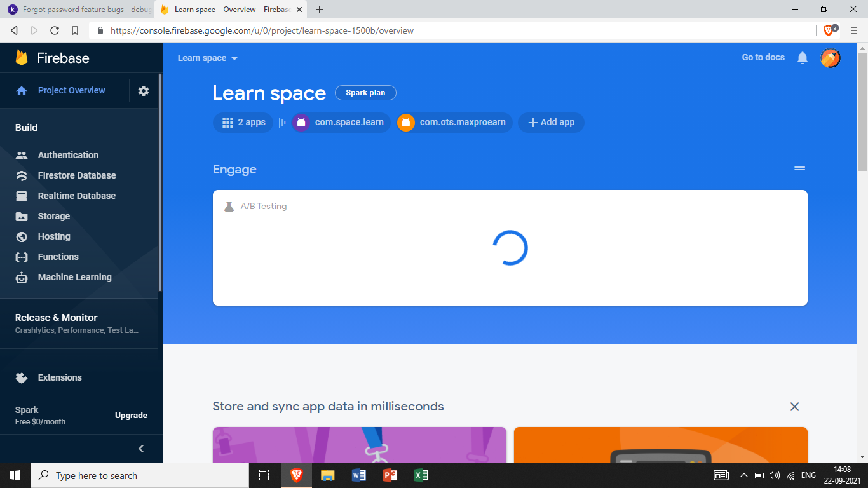Expand the Learn space project dropdown
Image resolution: width=868 pixels, height=488 pixels.
point(207,58)
